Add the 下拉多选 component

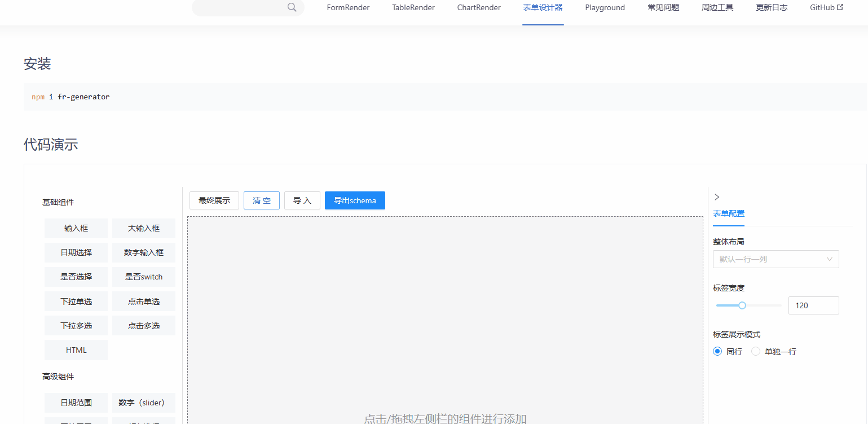click(x=76, y=325)
